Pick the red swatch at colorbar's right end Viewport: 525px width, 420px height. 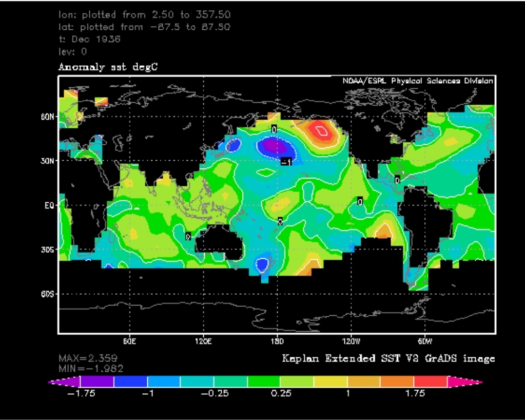click(430, 382)
